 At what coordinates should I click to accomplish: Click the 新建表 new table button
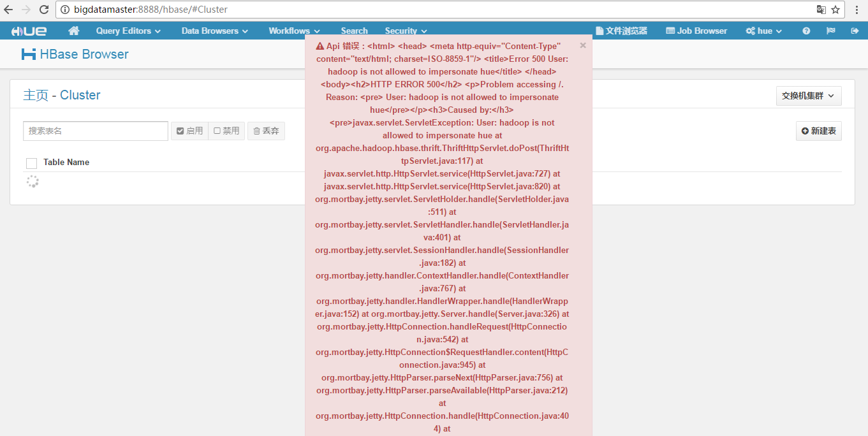click(x=819, y=131)
